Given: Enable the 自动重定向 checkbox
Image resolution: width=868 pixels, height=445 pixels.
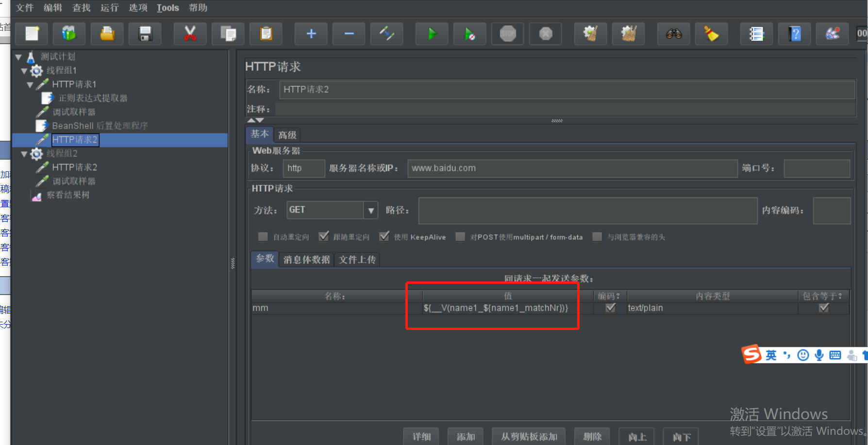Looking at the screenshot, I should 263,237.
